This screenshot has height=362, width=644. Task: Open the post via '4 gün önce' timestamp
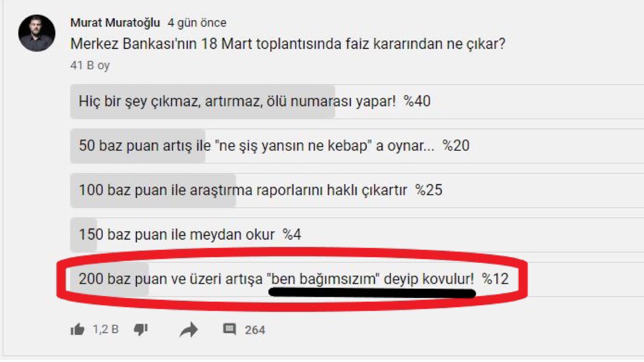tap(197, 23)
